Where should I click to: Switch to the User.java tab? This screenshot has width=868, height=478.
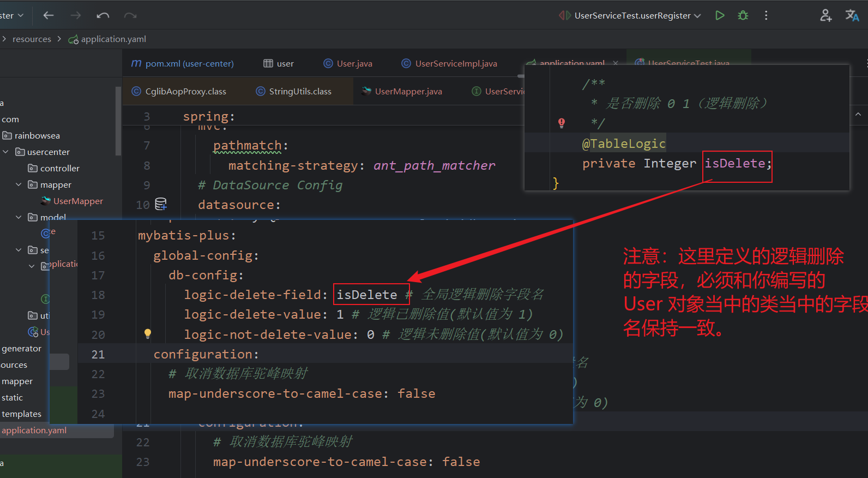pos(348,63)
